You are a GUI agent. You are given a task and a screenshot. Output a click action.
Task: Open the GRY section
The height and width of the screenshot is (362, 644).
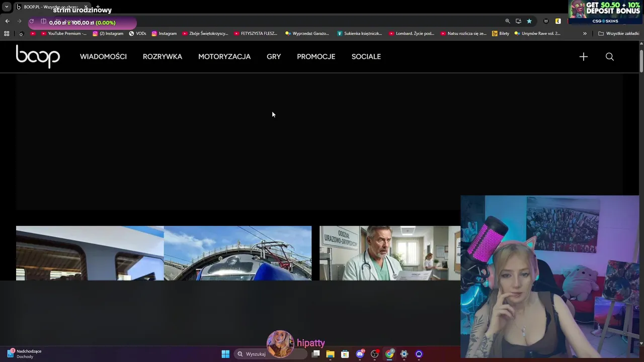click(x=274, y=56)
